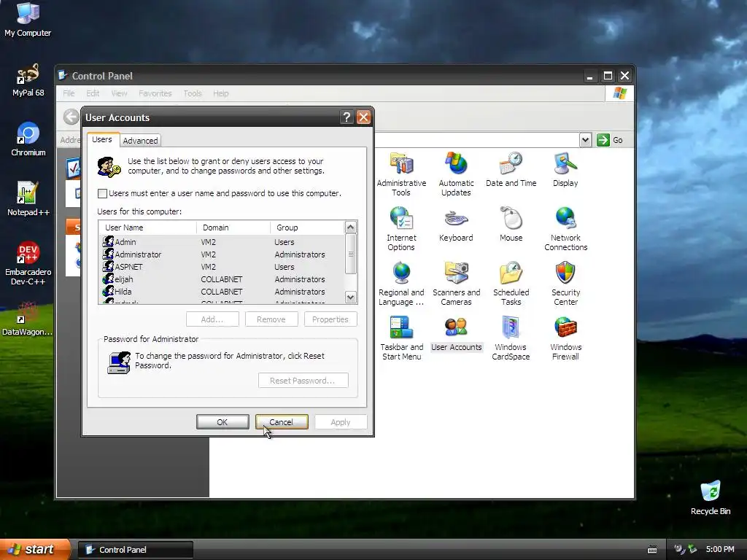Open Regional and Language options
747x560 pixels.
coord(401,284)
